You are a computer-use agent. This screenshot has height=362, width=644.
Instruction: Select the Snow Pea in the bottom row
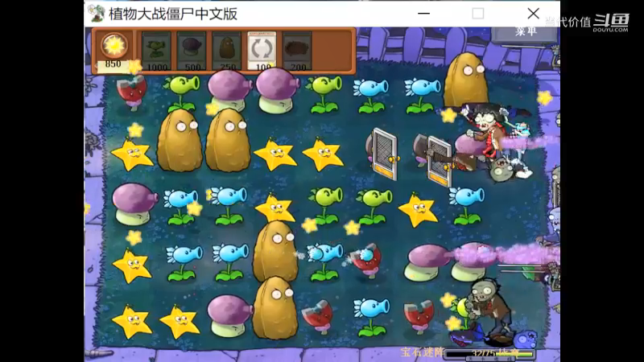(x=372, y=316)
